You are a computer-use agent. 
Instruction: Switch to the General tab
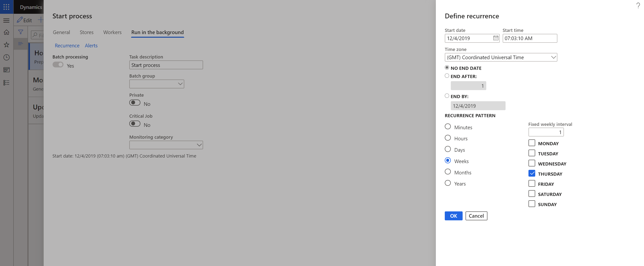(x=62, y=32)
